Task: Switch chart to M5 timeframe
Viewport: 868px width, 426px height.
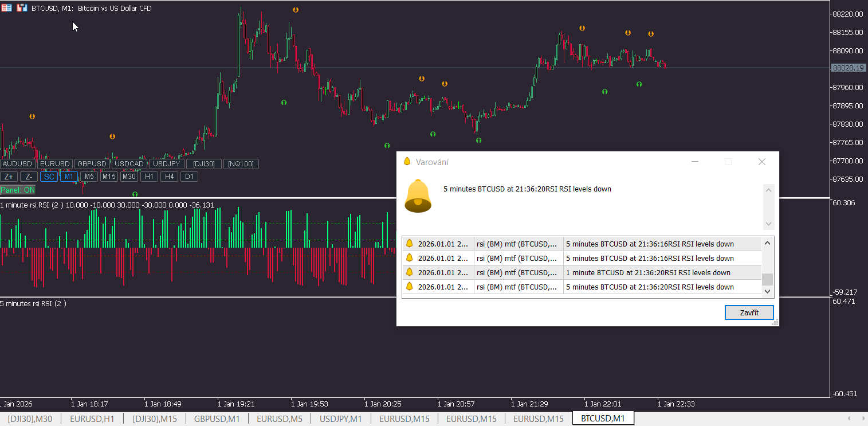Action: 89,177
